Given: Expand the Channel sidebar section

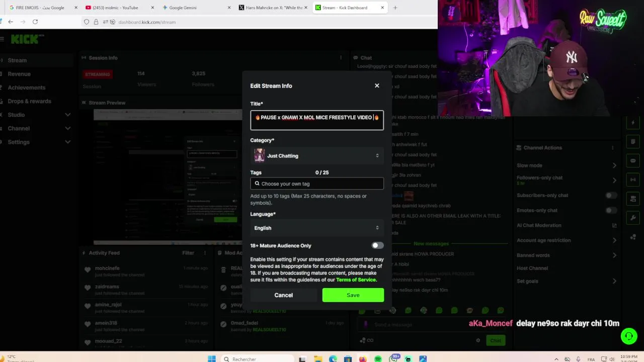Looking at the screenshot, I should click(x=36, y=128).
